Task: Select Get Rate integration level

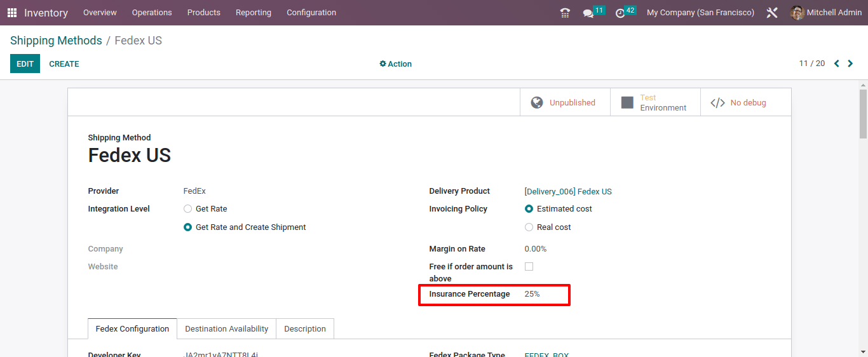Action: [187, 209]
